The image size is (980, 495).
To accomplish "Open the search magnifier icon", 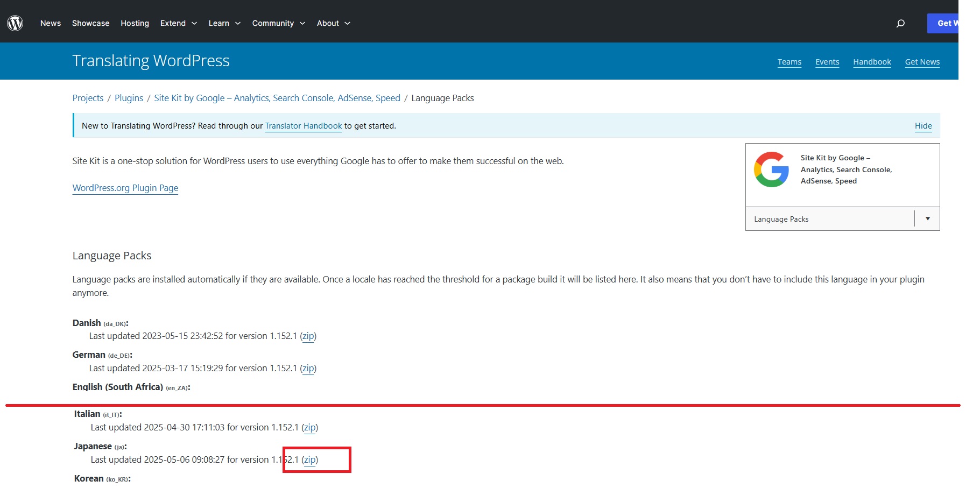I will tap(900, 23).
